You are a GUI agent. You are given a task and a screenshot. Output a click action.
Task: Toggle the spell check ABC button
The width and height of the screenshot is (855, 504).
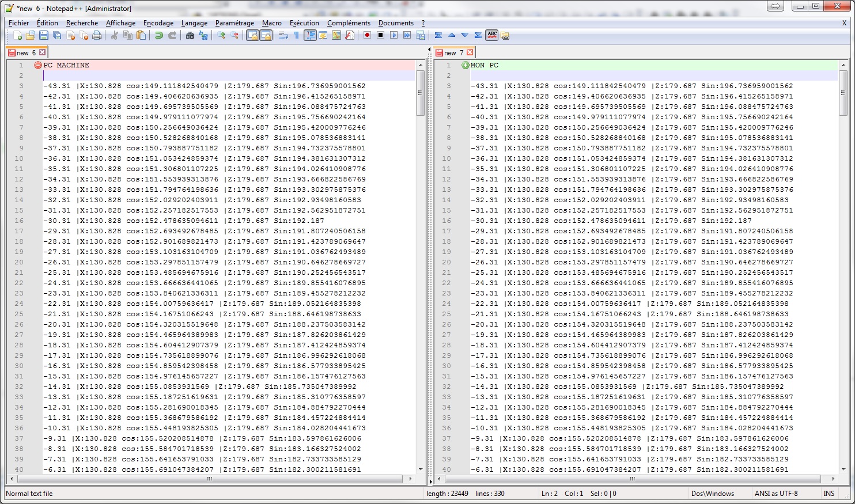coord(492,35)
